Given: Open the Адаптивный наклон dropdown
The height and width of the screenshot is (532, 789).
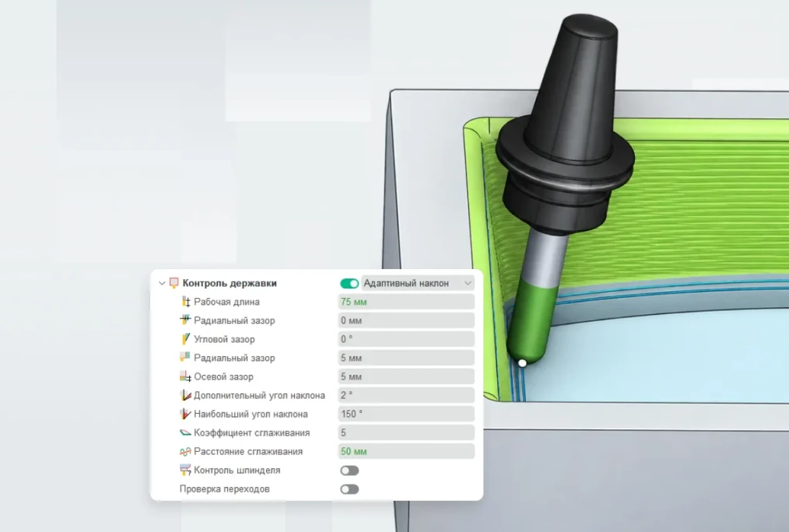Looking at the screenshot, I should pyautogui.click(x=418, y=283).
